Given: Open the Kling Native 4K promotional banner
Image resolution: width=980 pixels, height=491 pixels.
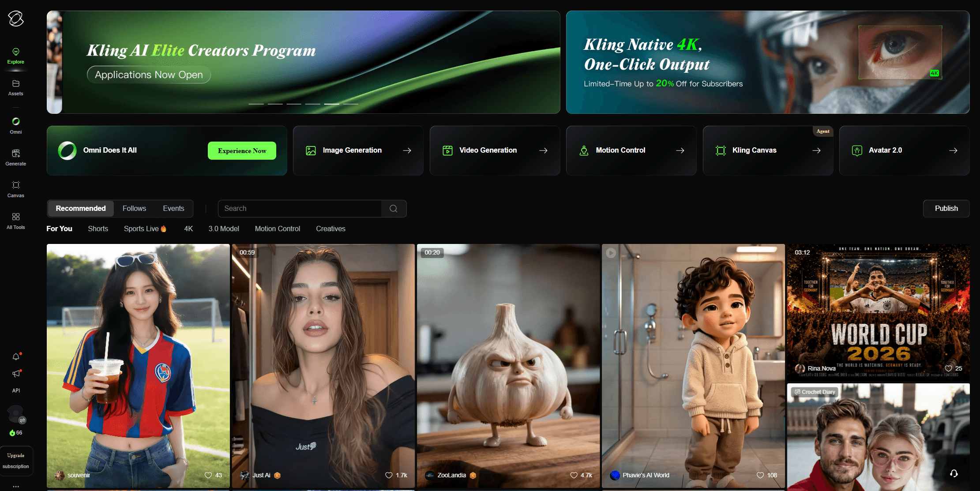Looking at the screenshot, I should [768, 62].
